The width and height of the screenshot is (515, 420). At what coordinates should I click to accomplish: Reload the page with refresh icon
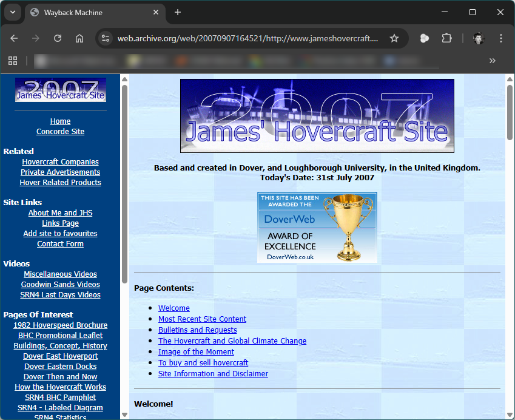point(58,38)
